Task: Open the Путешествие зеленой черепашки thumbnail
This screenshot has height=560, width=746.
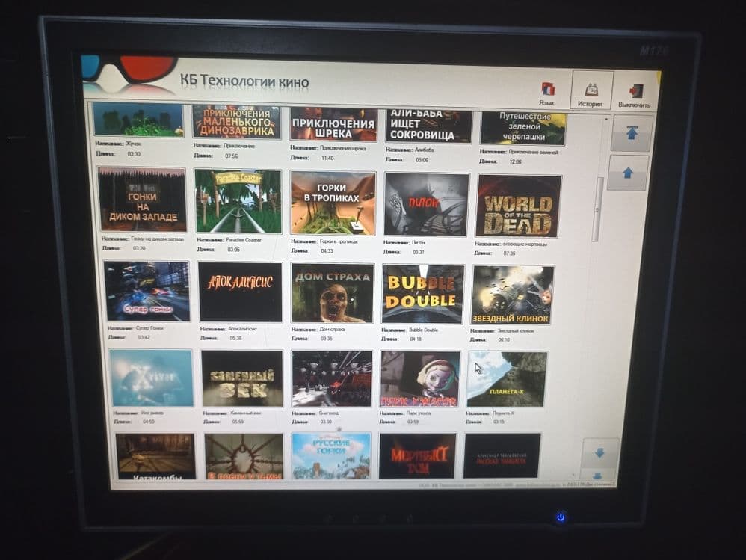Action: tap(523, 128)
